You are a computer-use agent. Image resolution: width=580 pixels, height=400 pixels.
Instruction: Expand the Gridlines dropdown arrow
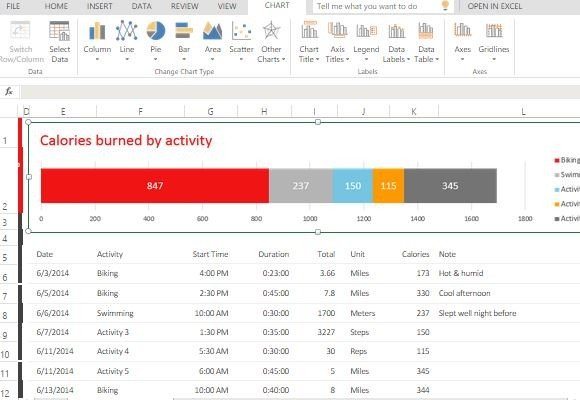pyautogui.click(x=494, y=59)
